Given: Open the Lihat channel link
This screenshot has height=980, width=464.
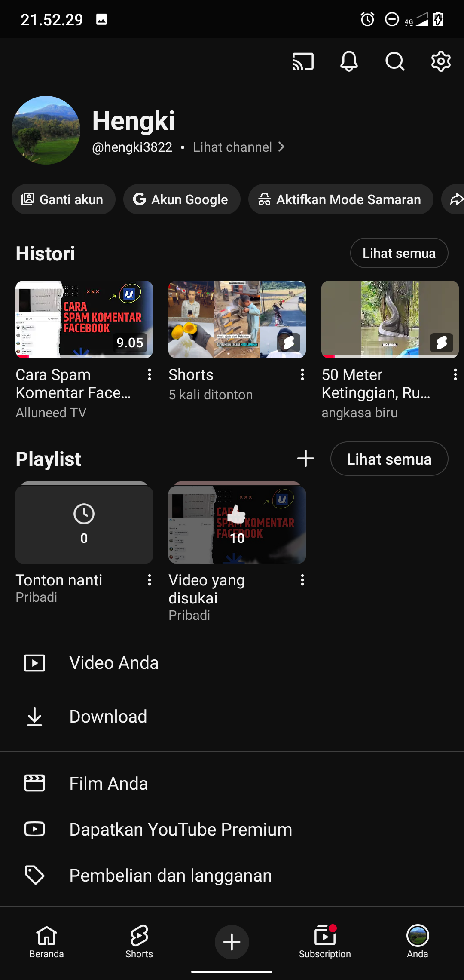Looking at the screenshot, I should point(238,147).
